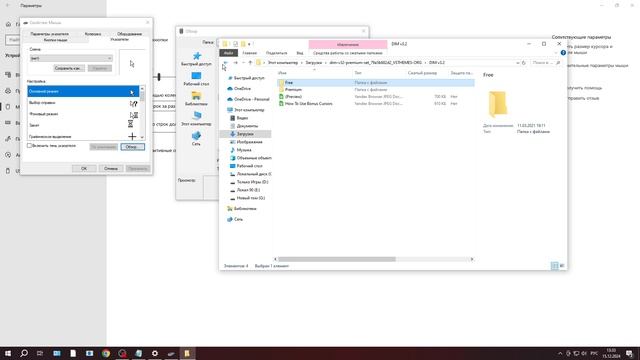Switch to the Параметры указателя tab
640x360 pixels.
pos(50,34)
